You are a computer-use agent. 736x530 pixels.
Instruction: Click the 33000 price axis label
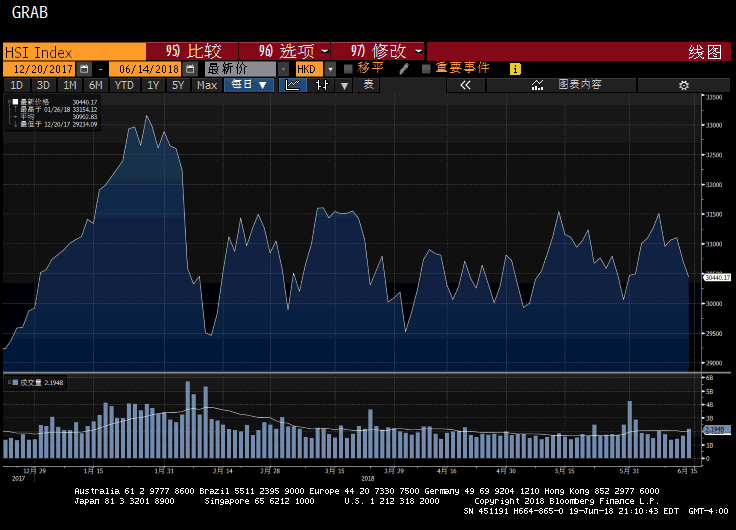coord(714,125)
